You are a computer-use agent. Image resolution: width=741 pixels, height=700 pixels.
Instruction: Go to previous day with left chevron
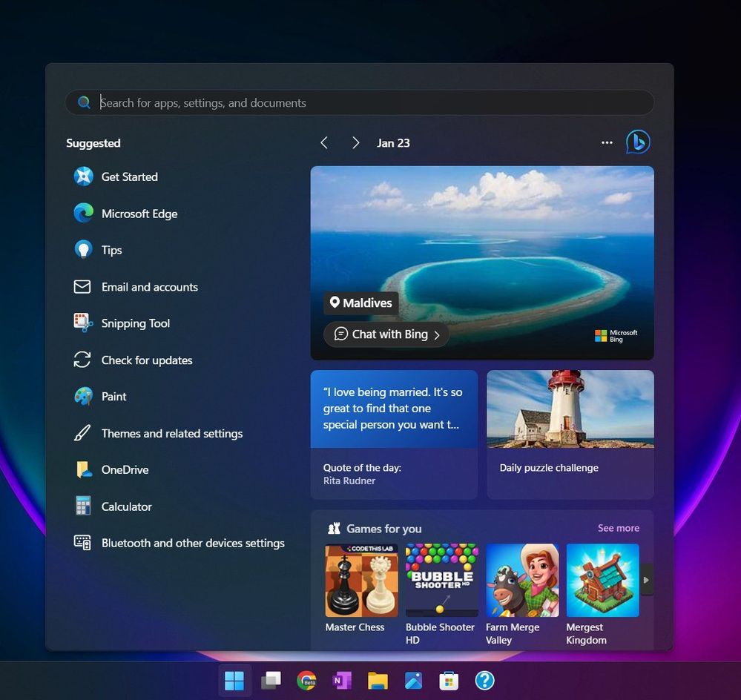(x=324, y=142)
